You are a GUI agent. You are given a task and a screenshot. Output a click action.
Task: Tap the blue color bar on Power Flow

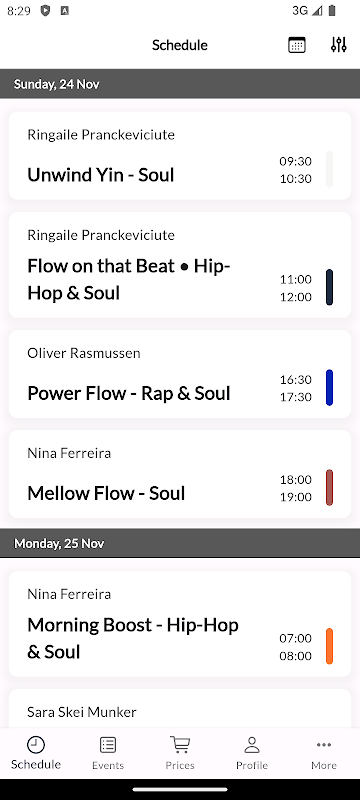(x=329, y=388)
